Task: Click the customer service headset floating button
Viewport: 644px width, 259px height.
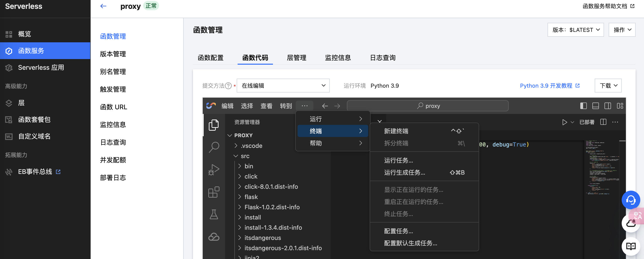Action: [631, 200]
